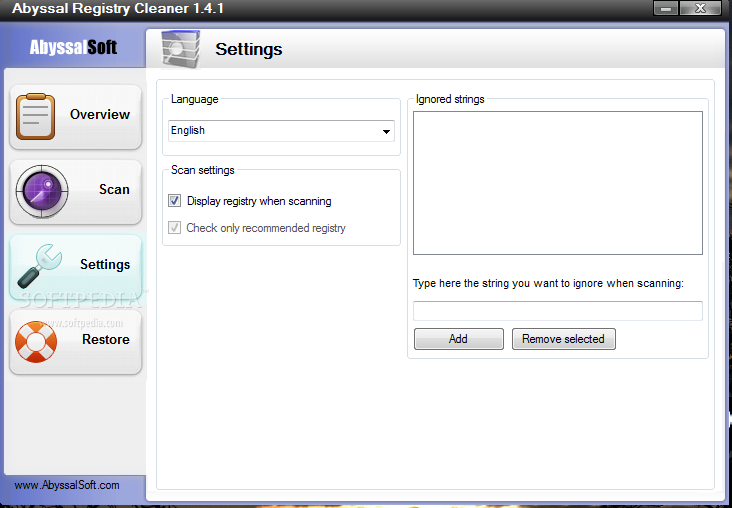Close the Abyssal Registry Cleaner window
This screenshot has height=508, width=732.
[700, 8]
